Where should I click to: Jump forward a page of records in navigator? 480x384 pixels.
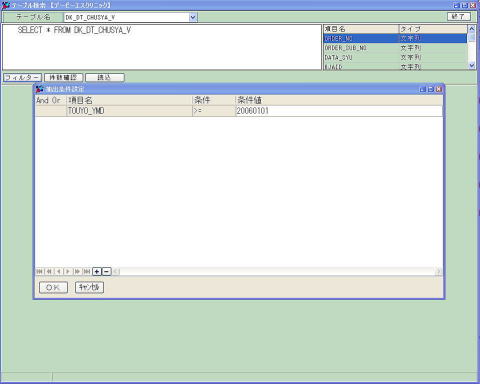click(77, 272)
